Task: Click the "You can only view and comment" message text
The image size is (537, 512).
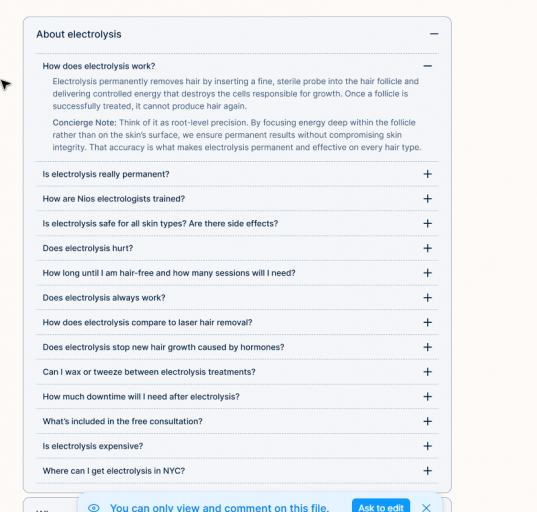Action: point(220,508)
